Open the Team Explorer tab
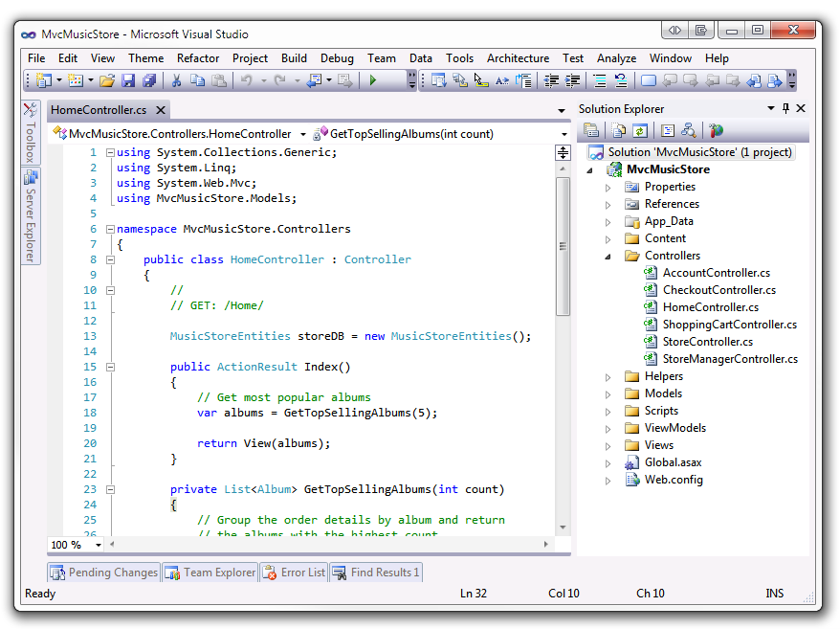This screenshot has height=629, width=840. (x=210, y=573)
